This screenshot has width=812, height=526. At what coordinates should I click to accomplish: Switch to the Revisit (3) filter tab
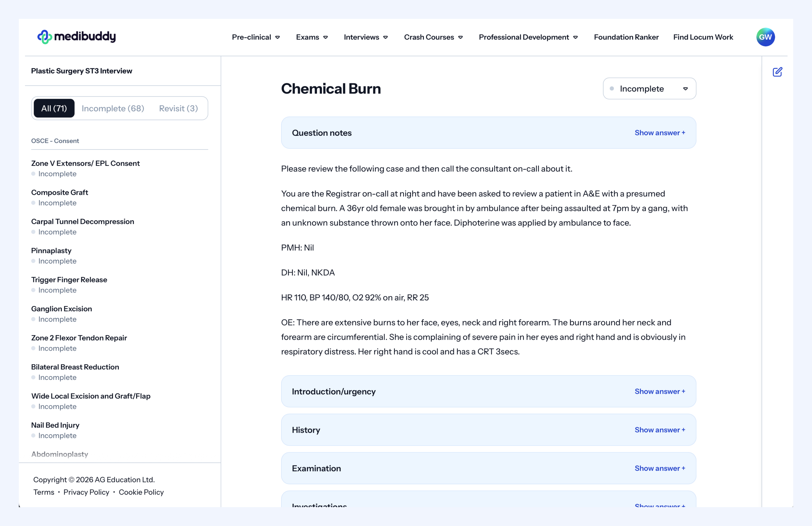click(178, 108)
